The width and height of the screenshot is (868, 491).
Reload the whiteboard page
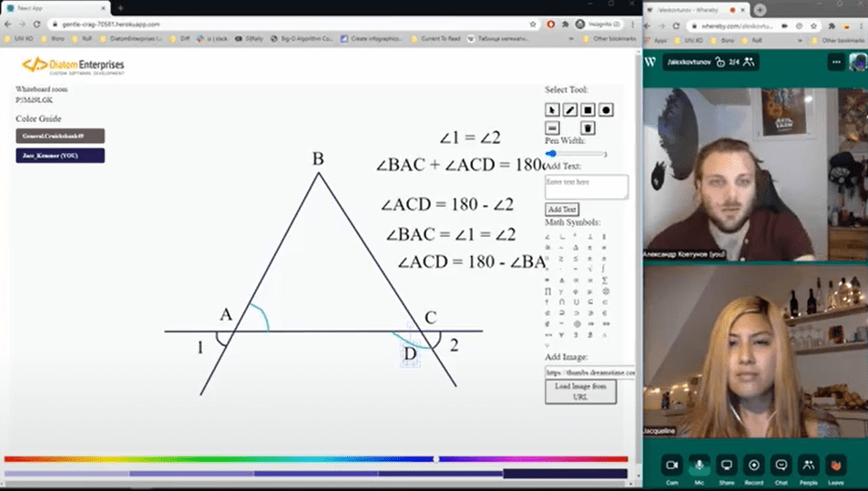(x=36, y=25)
